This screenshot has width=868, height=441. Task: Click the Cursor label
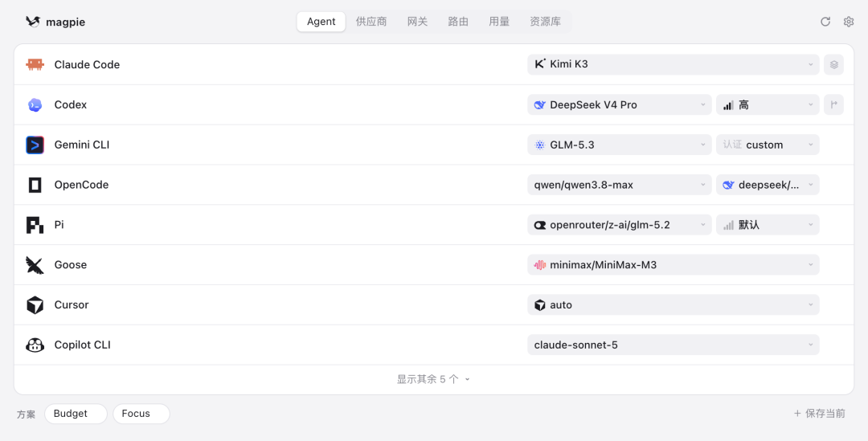click(x=72, y=305)
